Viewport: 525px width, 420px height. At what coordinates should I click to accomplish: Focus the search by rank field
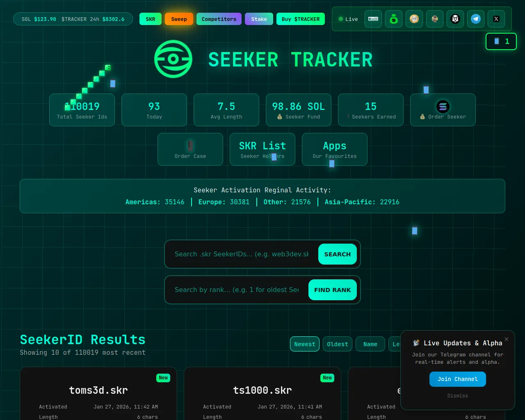click(237, 290)
